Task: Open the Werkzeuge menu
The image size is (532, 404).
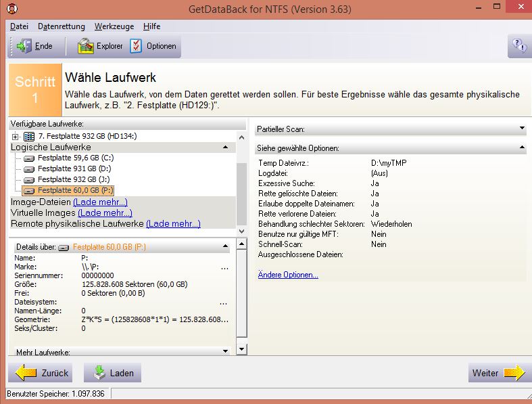Action: pos(114,26)
